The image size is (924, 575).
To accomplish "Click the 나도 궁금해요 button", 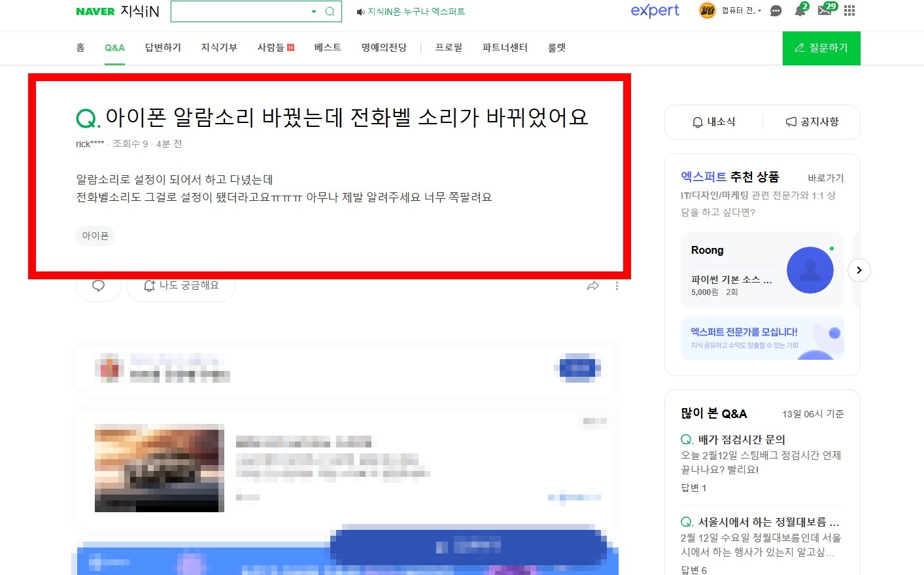I will [x=181, y=286].
